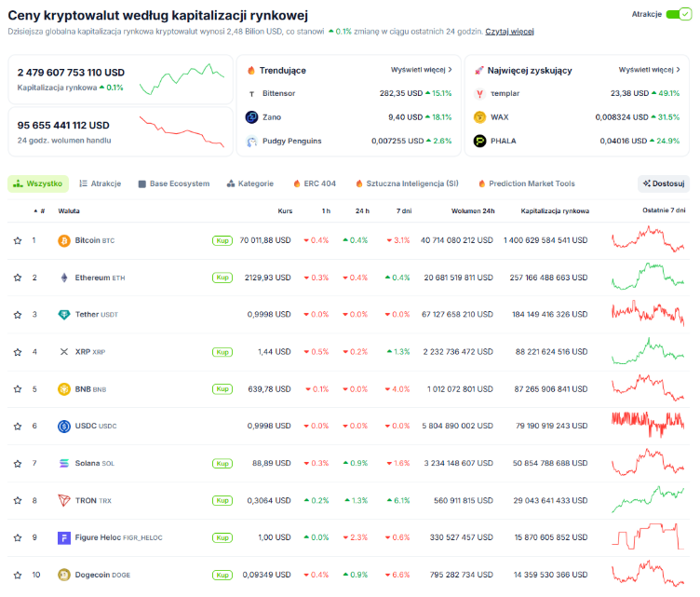Viewport: 700px width, 597px height.
Task: Click the TRON logo icon
Action: 64,500
